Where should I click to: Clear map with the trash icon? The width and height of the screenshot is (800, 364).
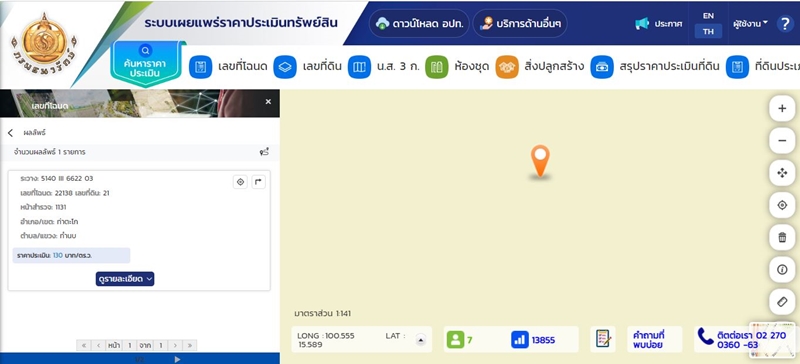point(782,237)
